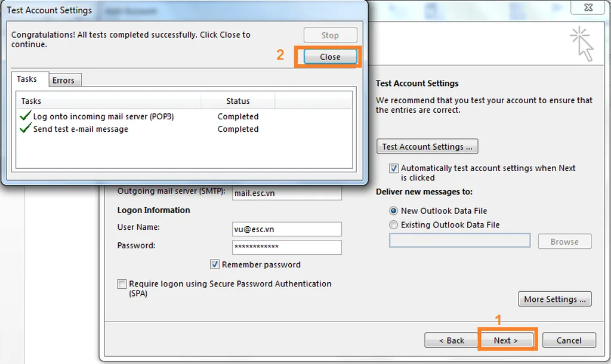Click the Existing Outlook Data File path field
Screen dimensions: 611x364
(460, 240)
